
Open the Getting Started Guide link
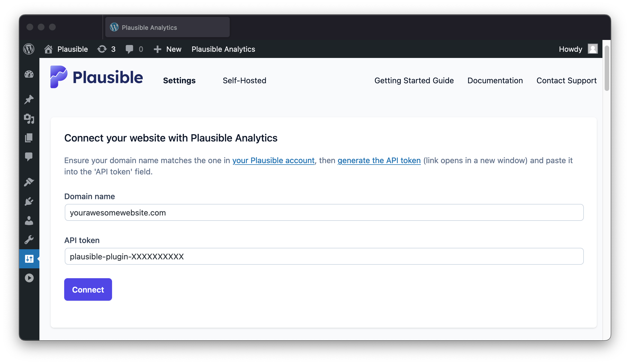(414, 80)
